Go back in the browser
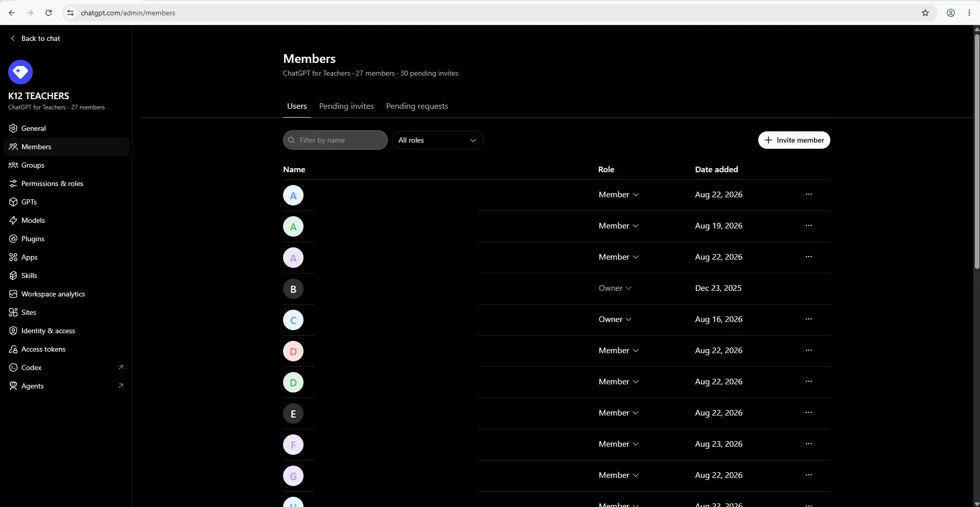This screenshot has height=507, width=980. tap(12, 13)
